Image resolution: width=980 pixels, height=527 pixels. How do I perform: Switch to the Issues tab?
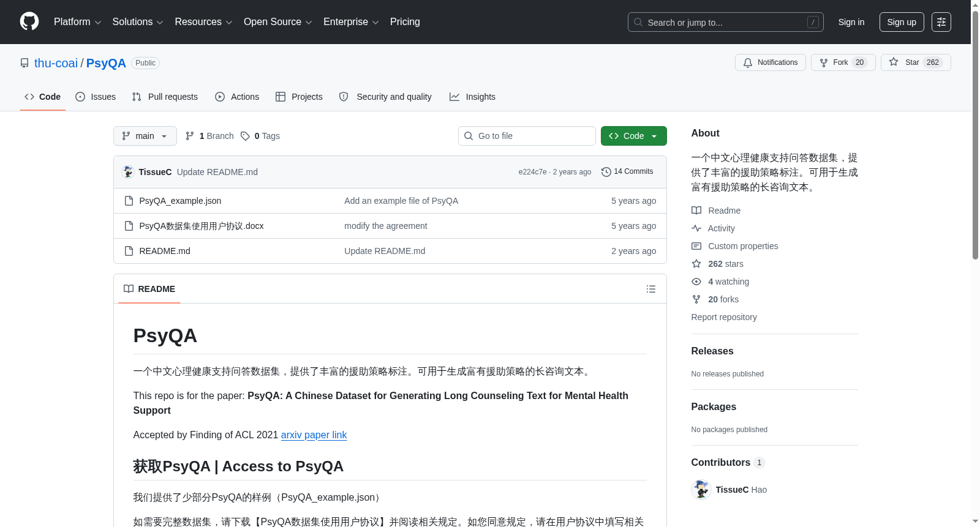coord(96,97)
